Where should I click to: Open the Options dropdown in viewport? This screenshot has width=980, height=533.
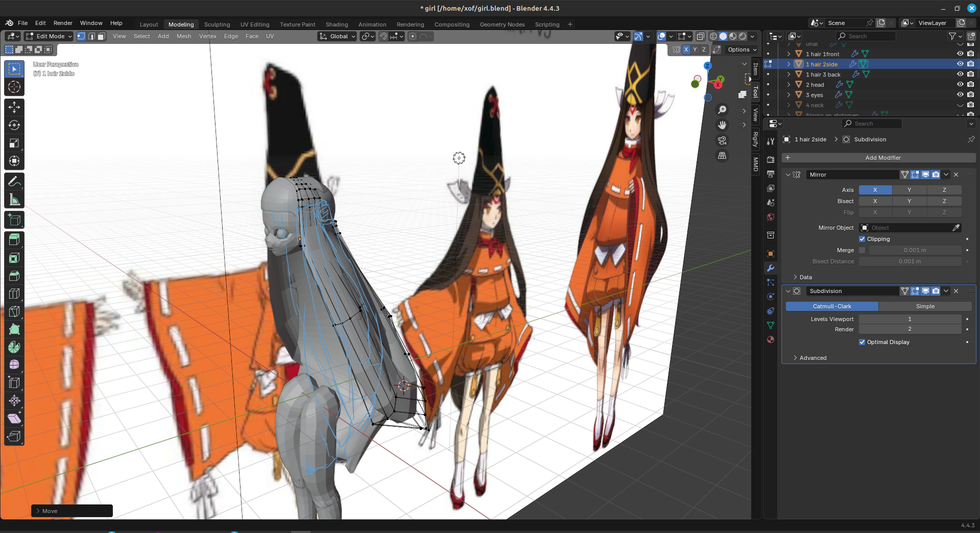[x=742, y=50]
